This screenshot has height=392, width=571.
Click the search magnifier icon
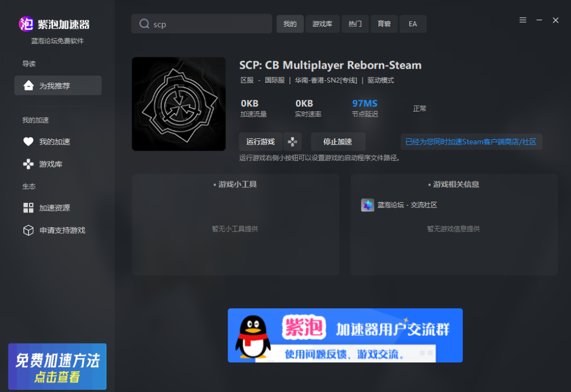(144, 23)
